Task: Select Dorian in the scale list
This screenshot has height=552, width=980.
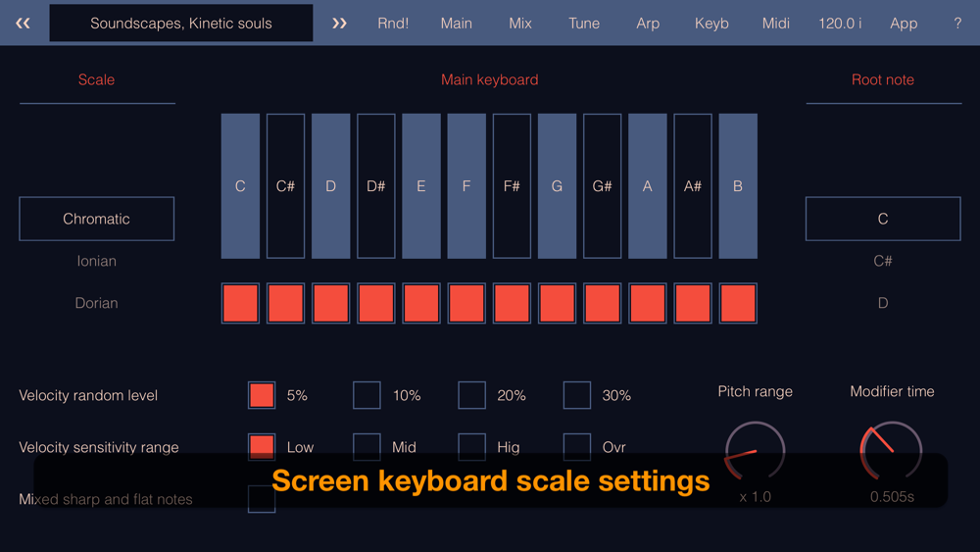Action: [x=97, y=303]
